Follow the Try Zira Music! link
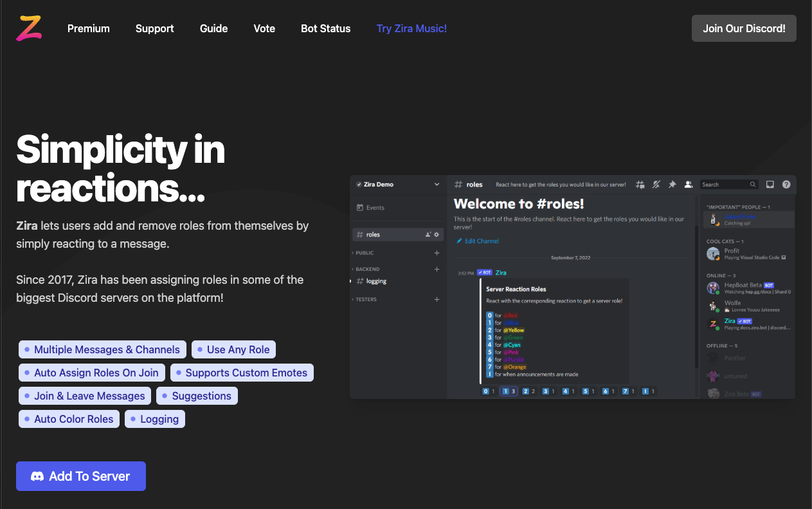This screenshot has height=509, width=812. 411,28
